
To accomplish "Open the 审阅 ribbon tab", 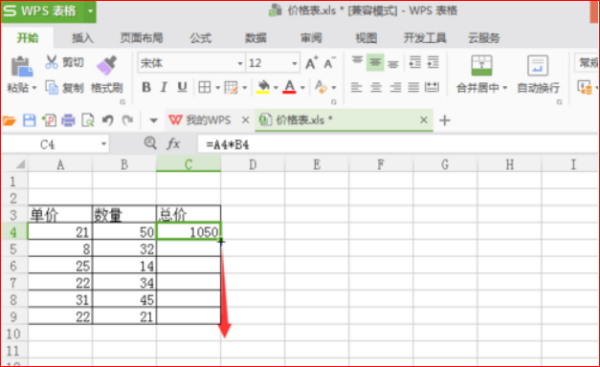I will pos(311,38).
